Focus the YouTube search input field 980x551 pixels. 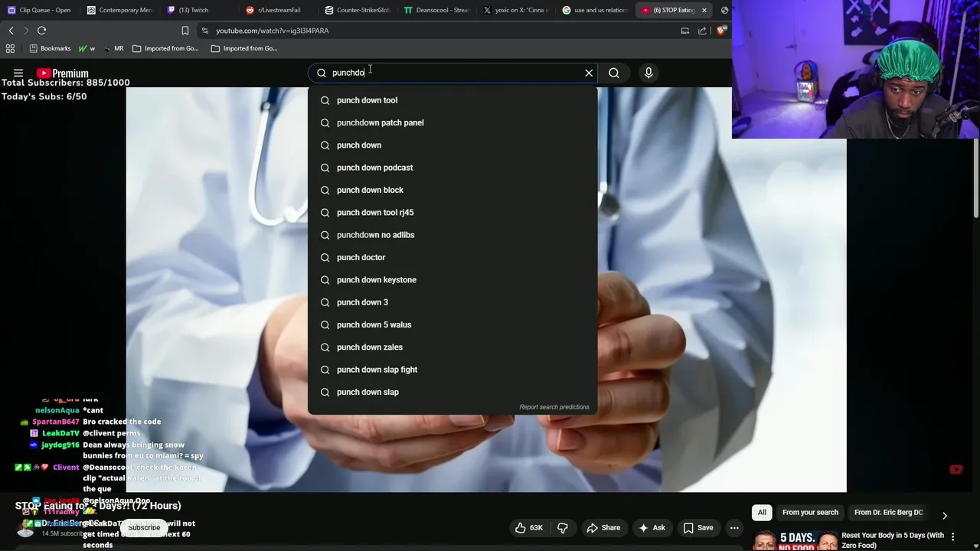pyautogui.click(x=452, y=73)
